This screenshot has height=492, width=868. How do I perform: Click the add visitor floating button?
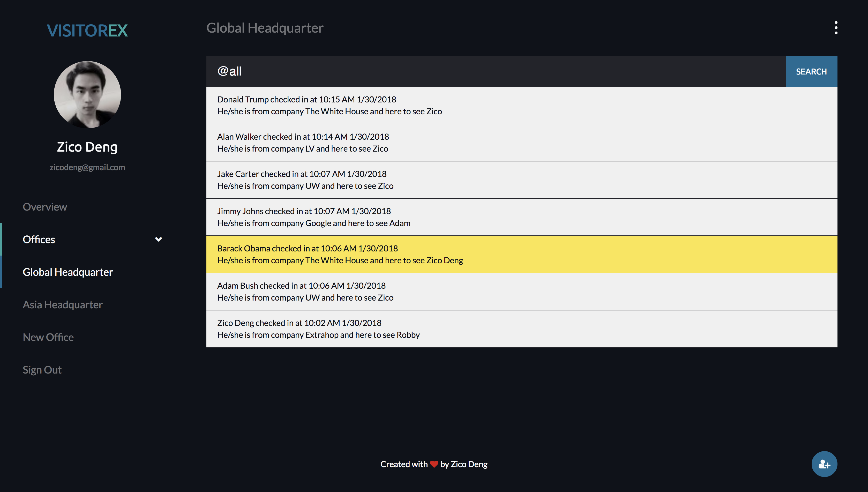point(824,464)
